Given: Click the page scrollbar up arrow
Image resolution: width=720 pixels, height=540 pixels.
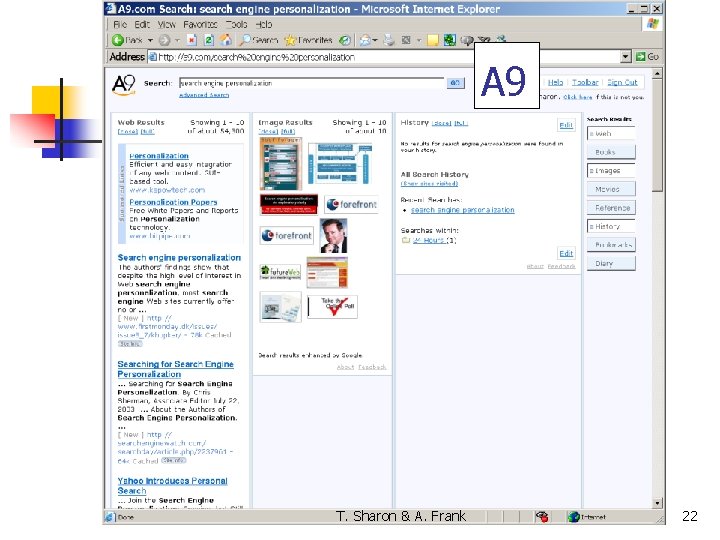Looking at the screenshot, I should point(657,73).
